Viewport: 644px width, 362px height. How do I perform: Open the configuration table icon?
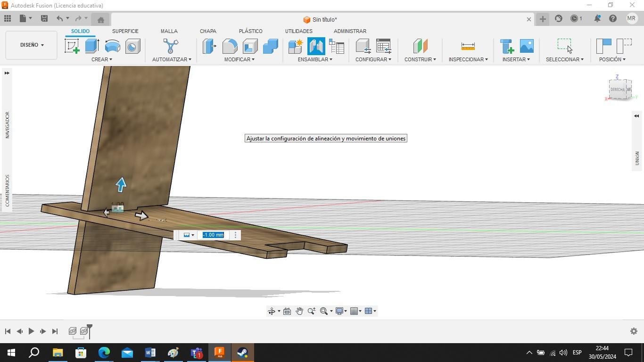[383, 46]
